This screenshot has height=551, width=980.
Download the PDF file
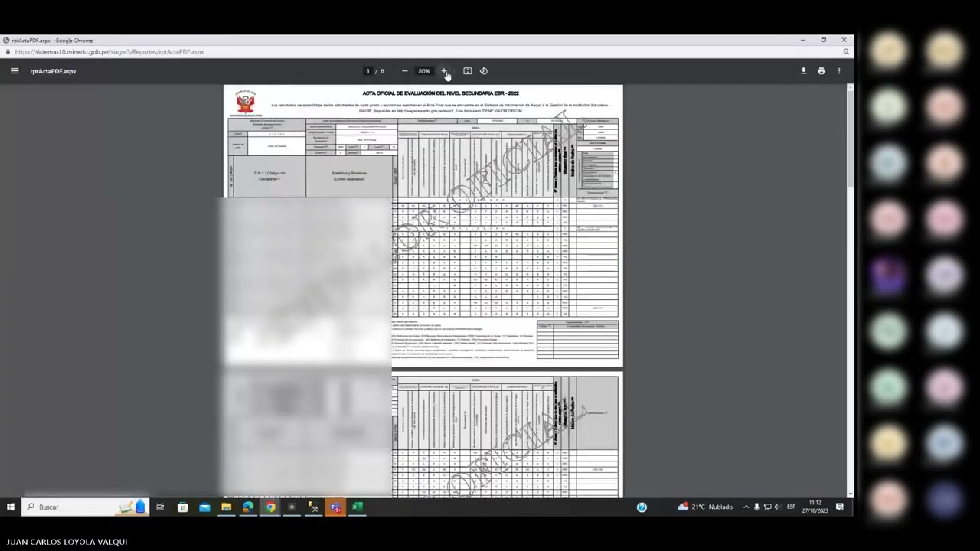point(803,71)
